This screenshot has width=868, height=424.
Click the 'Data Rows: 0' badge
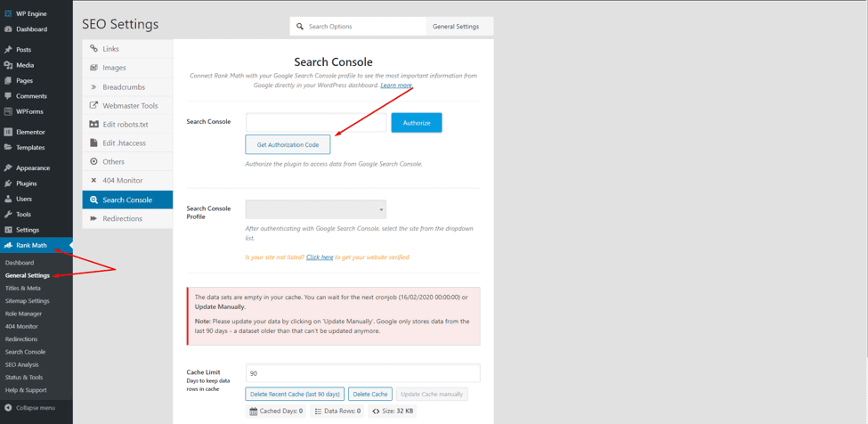pyautogui.click(x=337, y=412)
